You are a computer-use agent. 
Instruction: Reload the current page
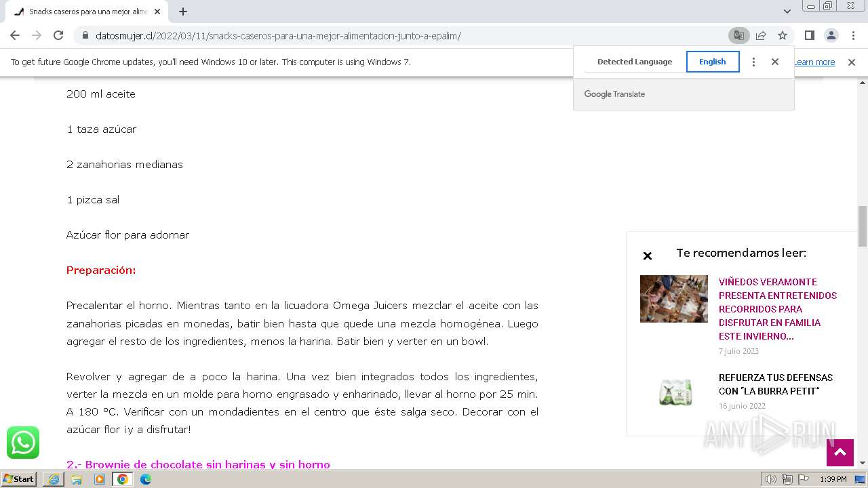coord(58,35)
